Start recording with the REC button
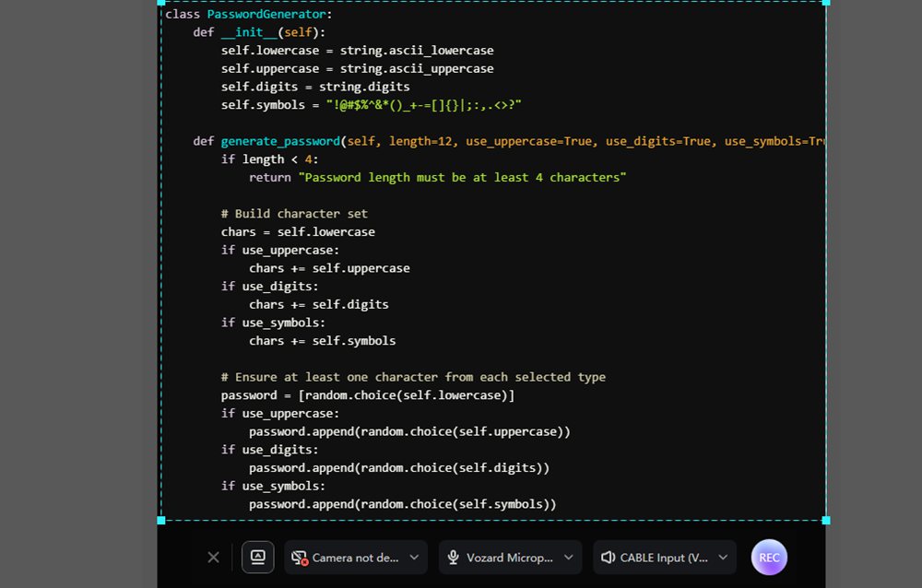Viewport: 922px width, 588px height. (769, 558)
